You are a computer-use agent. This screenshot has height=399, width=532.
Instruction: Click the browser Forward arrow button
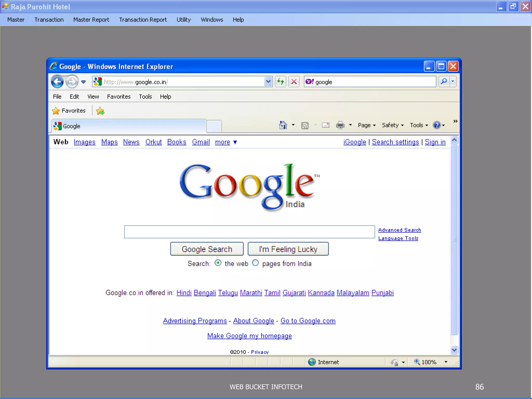click(x=72, y=82)
